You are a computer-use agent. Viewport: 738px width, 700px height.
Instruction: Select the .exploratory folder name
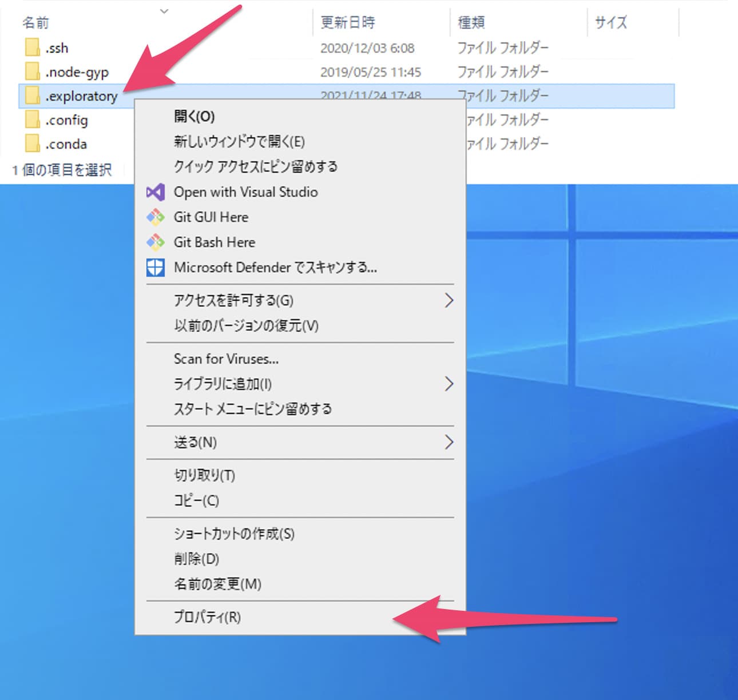(81, 97)
